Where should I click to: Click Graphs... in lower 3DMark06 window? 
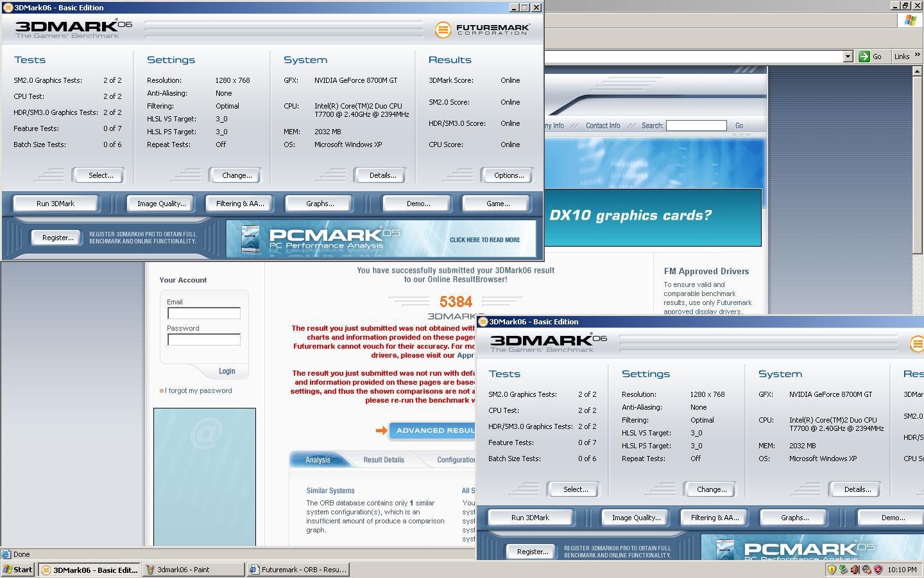(x=794, y=518)
